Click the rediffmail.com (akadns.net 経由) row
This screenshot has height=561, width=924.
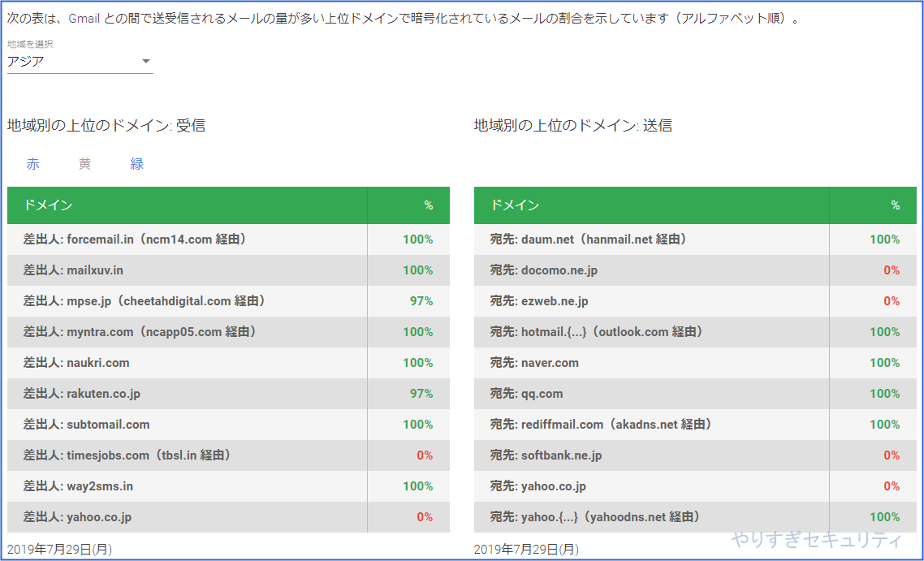pos(695,425)
